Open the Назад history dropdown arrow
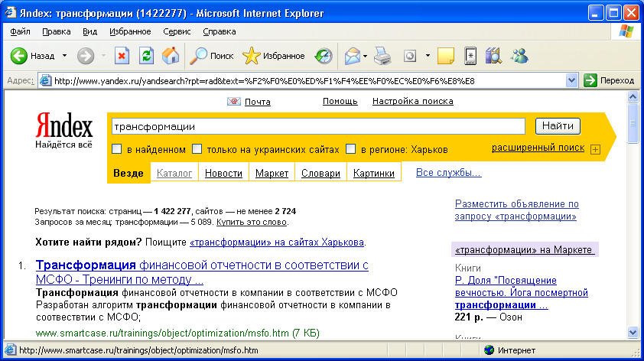Screen dimensions: 644x361 [64, 56]
